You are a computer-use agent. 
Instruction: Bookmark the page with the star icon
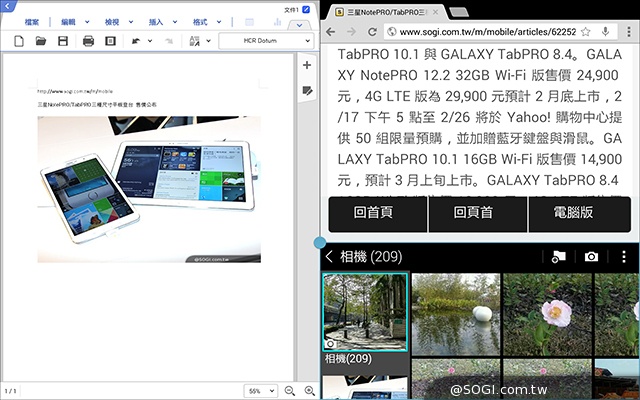point(586,32)
